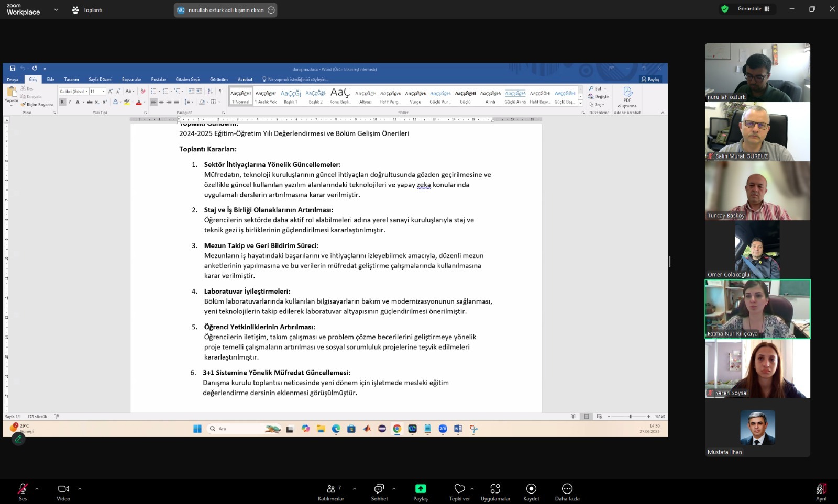Toggle left text alignment
The height and width of the screenshot is (504, 838).
coord(153,102)
